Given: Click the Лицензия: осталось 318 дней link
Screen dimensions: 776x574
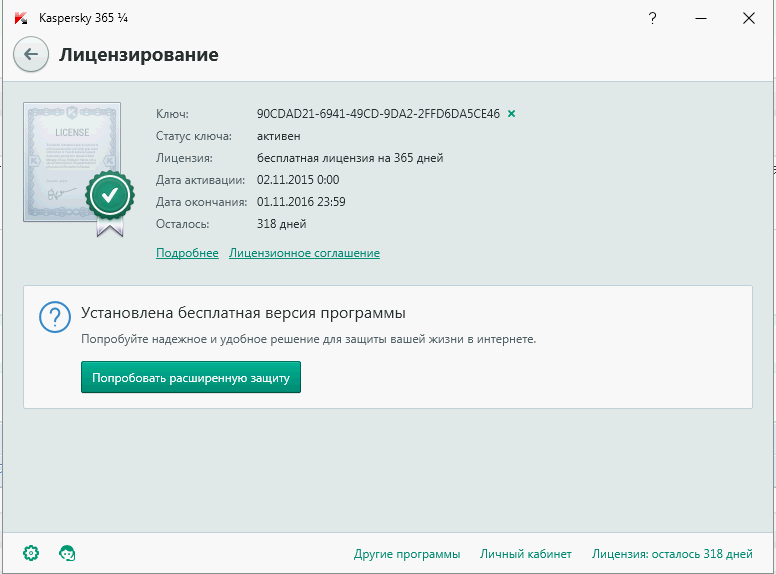Looking at the screenshot, I should [672, 554].
